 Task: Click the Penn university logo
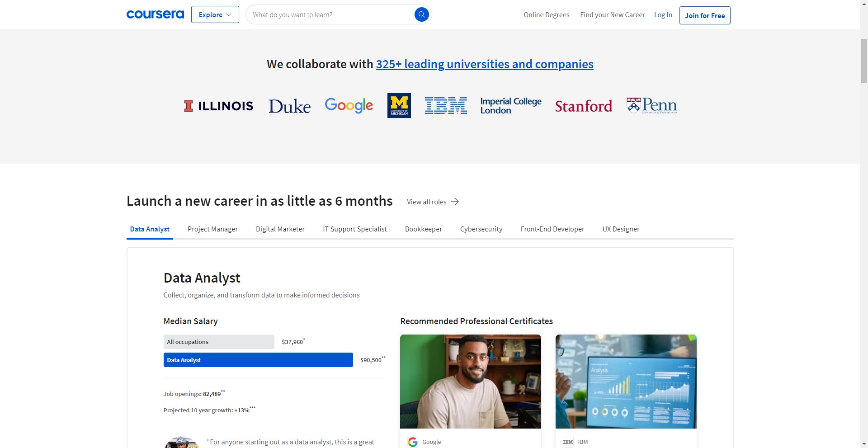click(x=651, y=105)
